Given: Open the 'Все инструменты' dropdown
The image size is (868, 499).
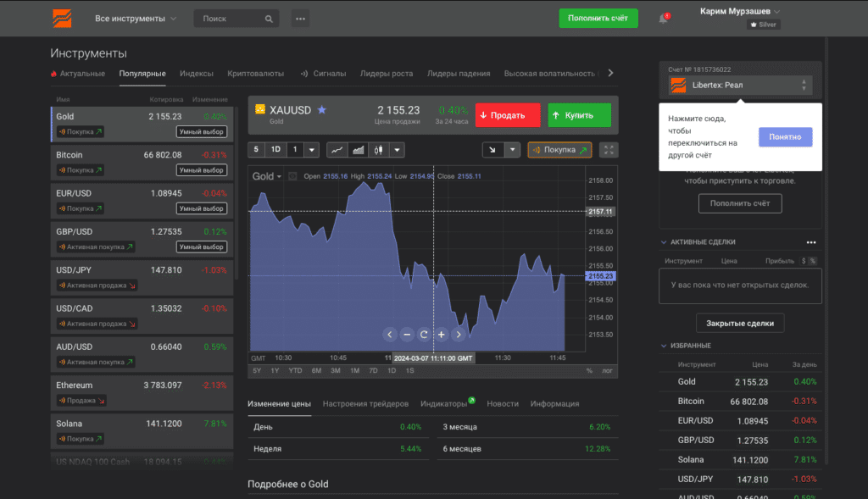Looking at the screenshot, I should [136, 18].
